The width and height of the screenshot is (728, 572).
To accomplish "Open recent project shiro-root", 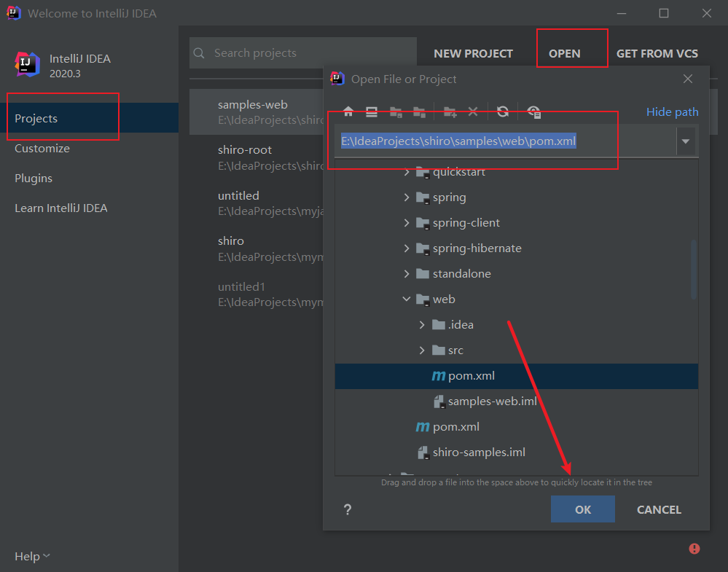I will (257, 158).
